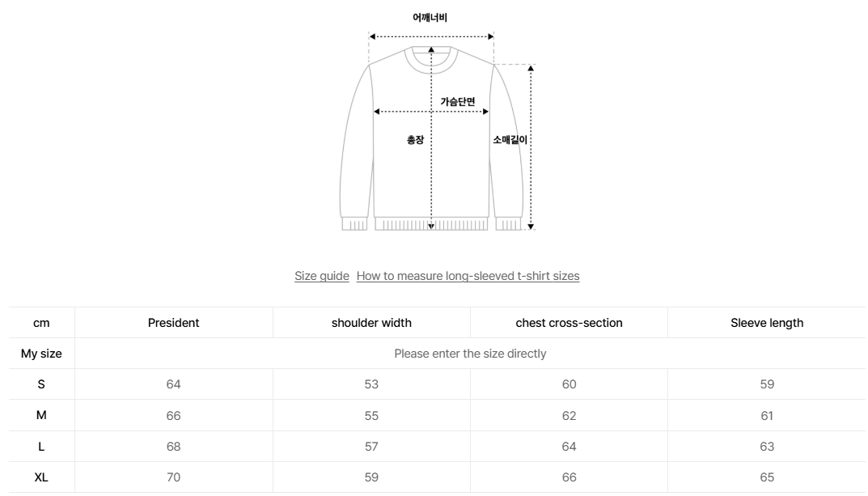
Task: Click the President column header
Action: click(173, 323)
